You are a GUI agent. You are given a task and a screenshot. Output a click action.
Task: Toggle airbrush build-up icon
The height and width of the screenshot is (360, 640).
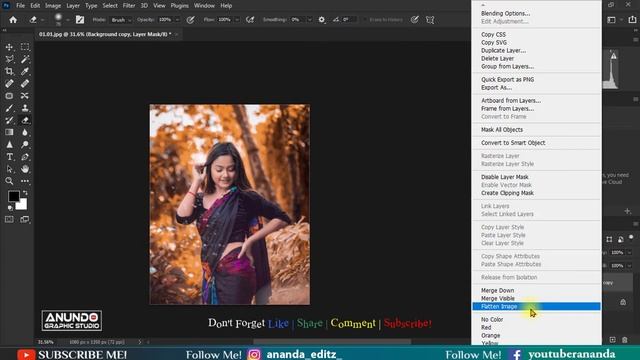(x=250, y=20)
